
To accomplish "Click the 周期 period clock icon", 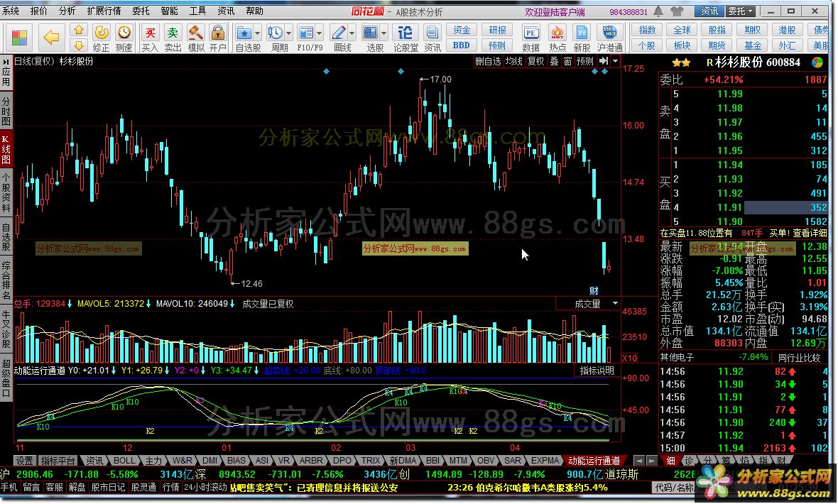I will (x=276, y=33).
